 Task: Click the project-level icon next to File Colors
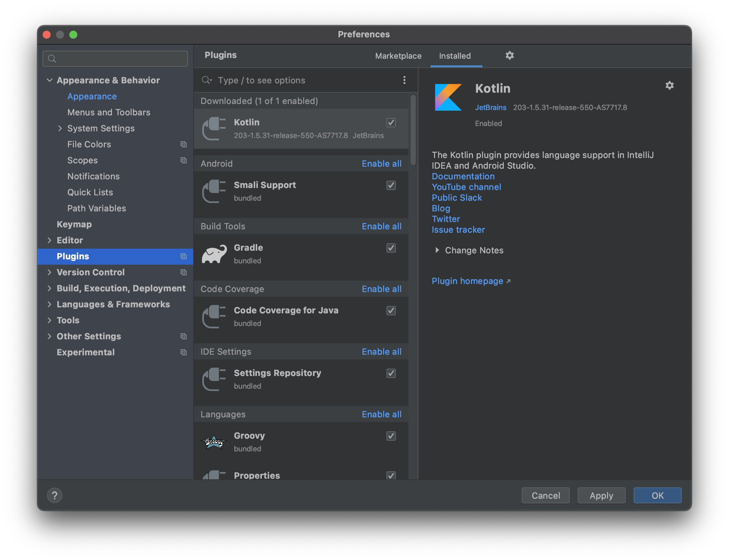tap(183, 144)
